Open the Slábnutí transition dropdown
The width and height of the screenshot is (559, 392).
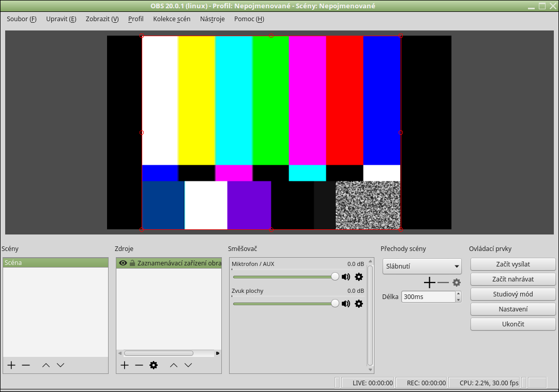coord(422,266)
